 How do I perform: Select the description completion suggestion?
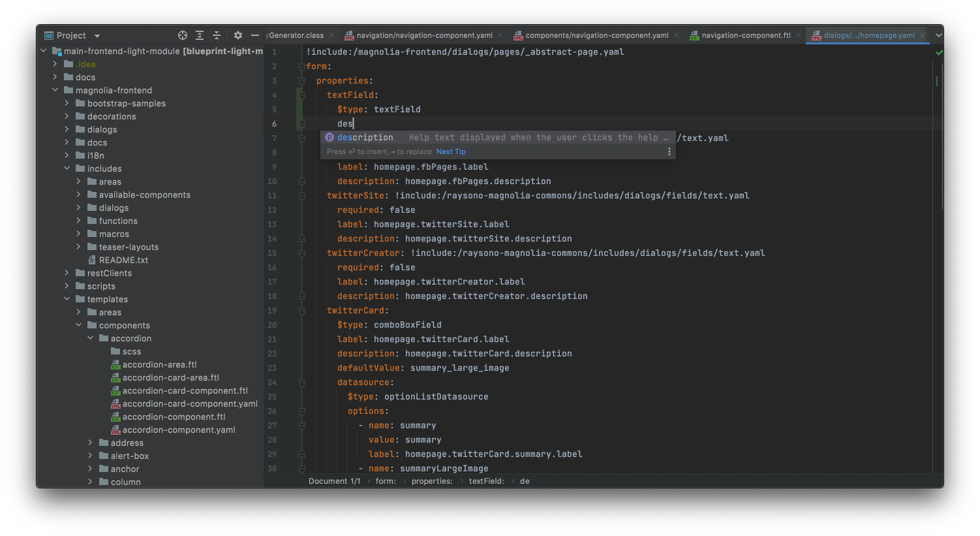(365, 137)
